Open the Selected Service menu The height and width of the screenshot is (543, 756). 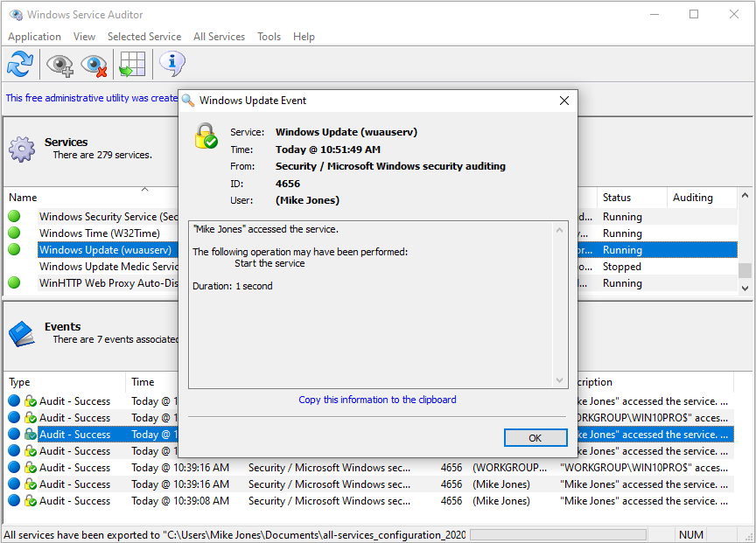click(144, 37)
